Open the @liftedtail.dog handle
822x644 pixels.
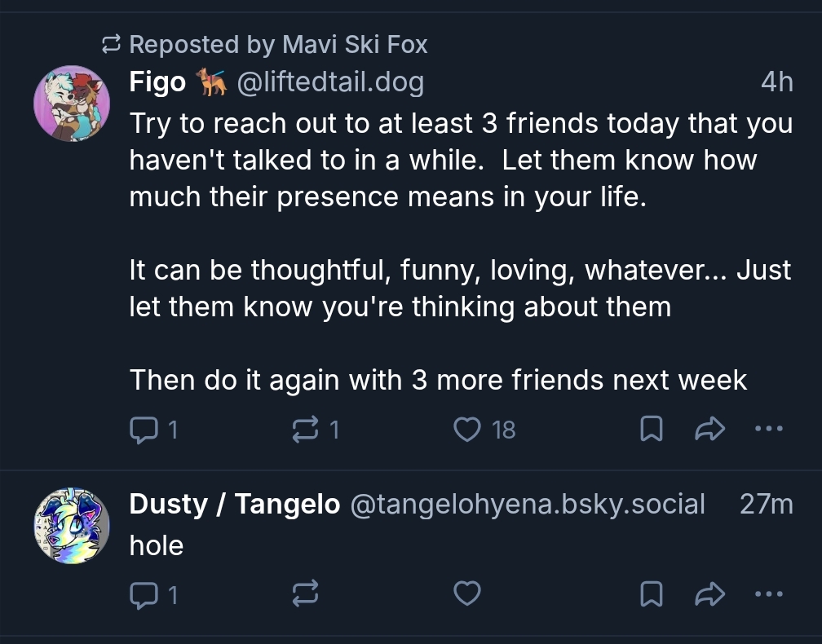point(329,82)
